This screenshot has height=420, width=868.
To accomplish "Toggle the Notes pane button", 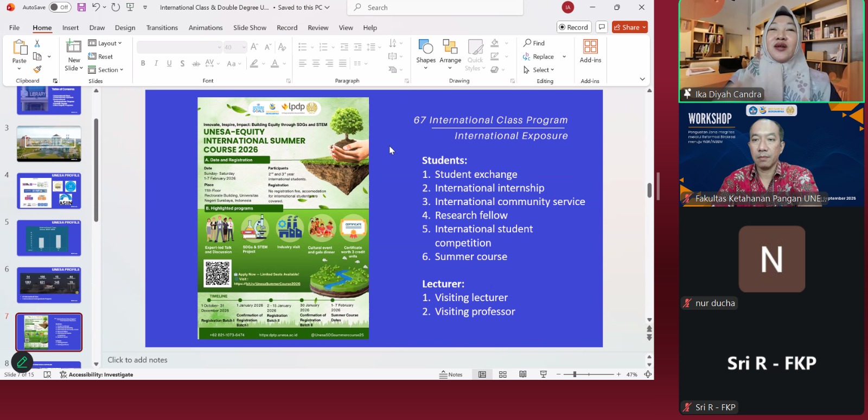I will tap(451, 374).
